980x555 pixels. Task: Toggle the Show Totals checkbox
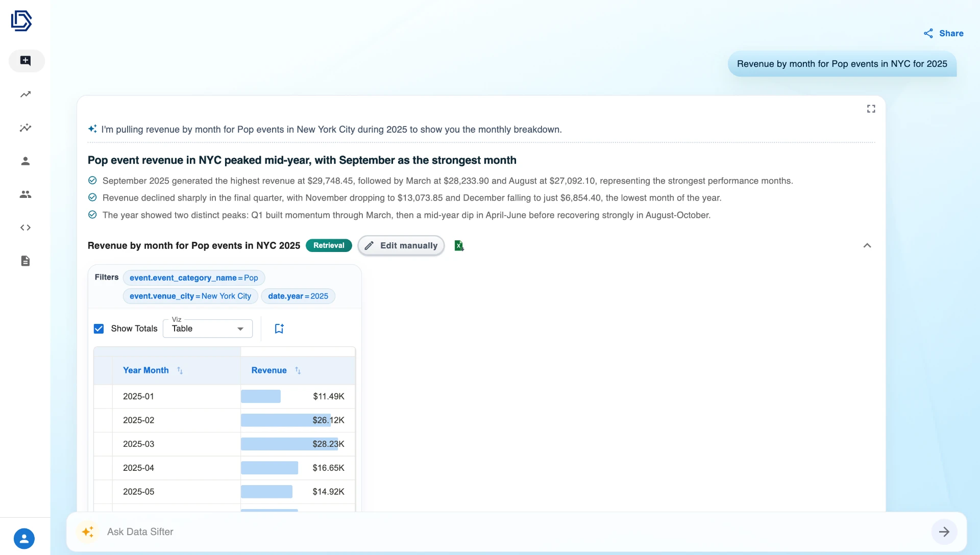tap(99, 329)
